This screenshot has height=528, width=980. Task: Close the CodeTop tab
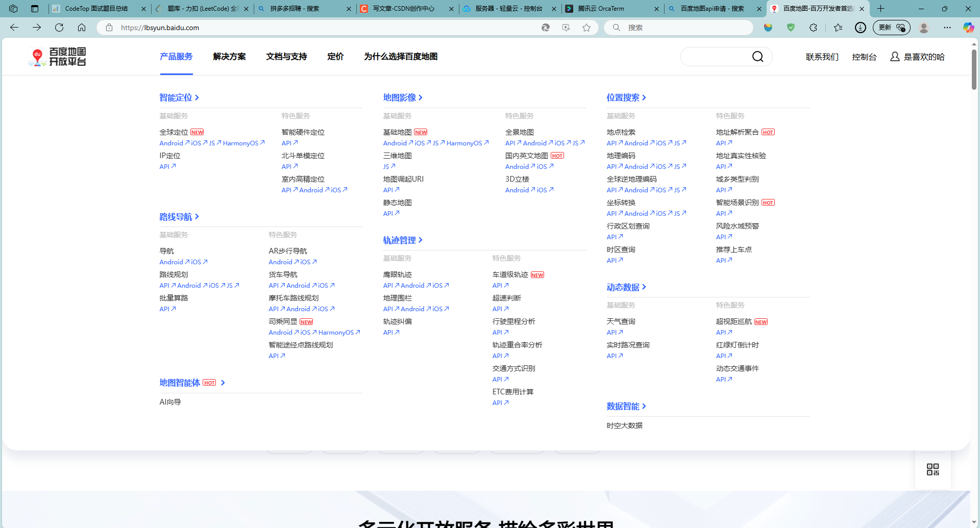[143, 9]
